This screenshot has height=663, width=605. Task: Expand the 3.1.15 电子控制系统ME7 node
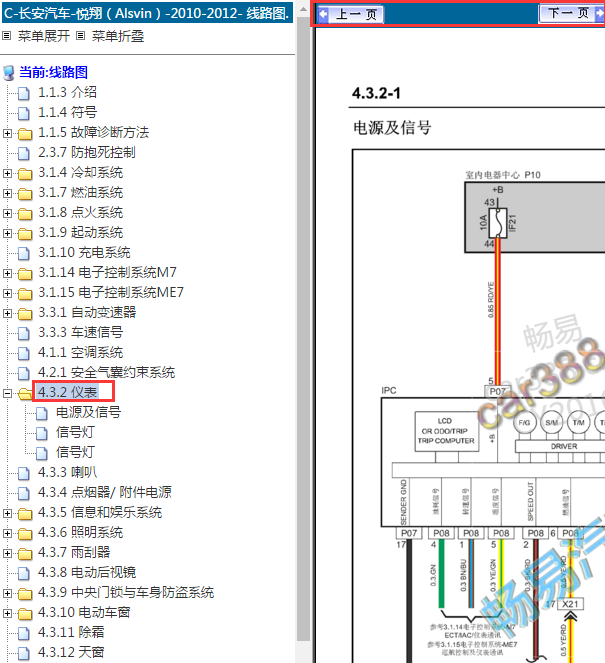(7, 293)
